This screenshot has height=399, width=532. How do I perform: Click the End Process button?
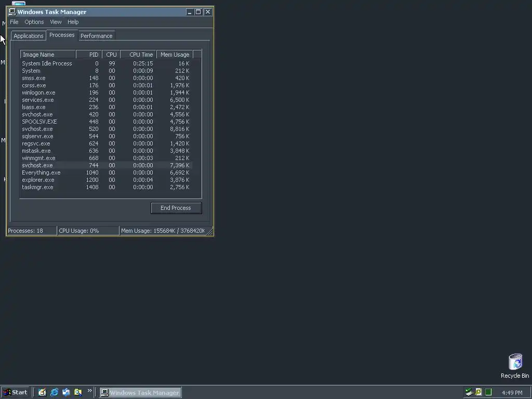pyautogui.click(x=176, y=208)
